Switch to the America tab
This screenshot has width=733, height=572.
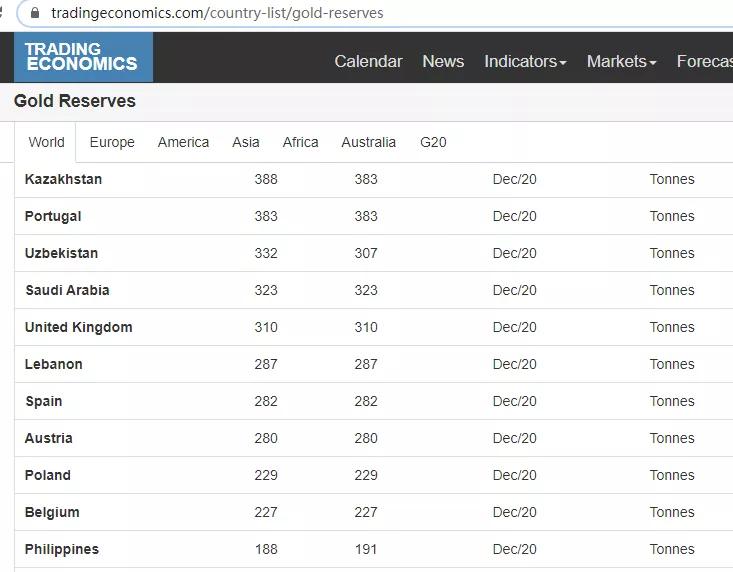183,142
